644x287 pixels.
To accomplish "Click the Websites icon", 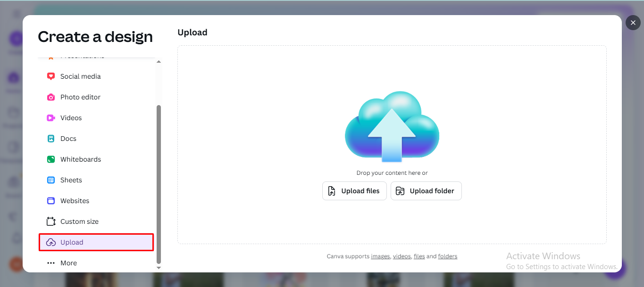I will click(x=51, y=200).
